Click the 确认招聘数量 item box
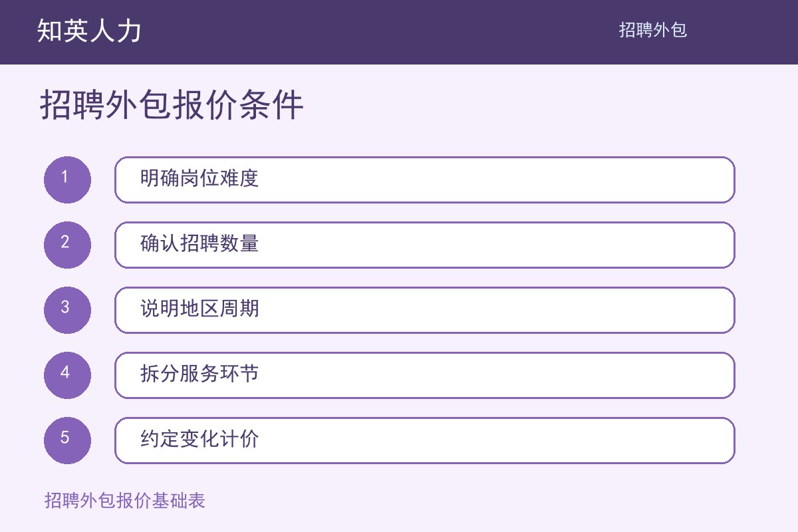798x532 pixels. pyautogui.click(x=425, y=245)
